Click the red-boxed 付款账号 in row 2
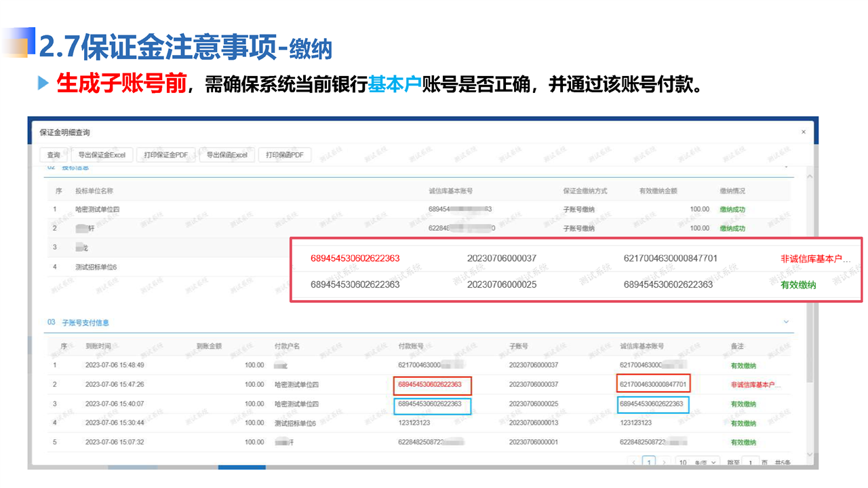868x488 pixels. [431, 385]
